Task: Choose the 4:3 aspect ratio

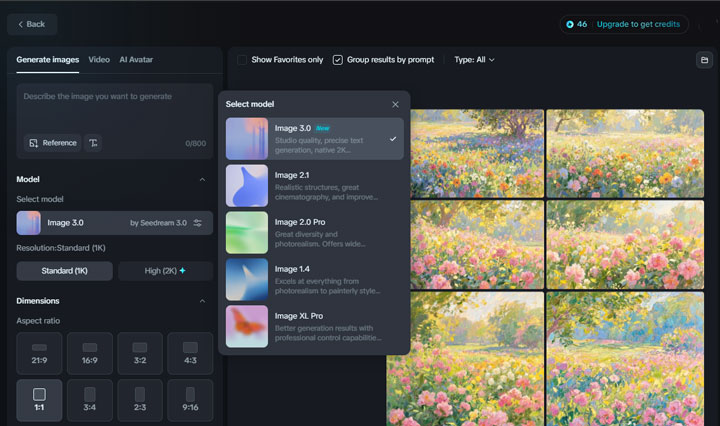Action: click(x=191, y=353)
